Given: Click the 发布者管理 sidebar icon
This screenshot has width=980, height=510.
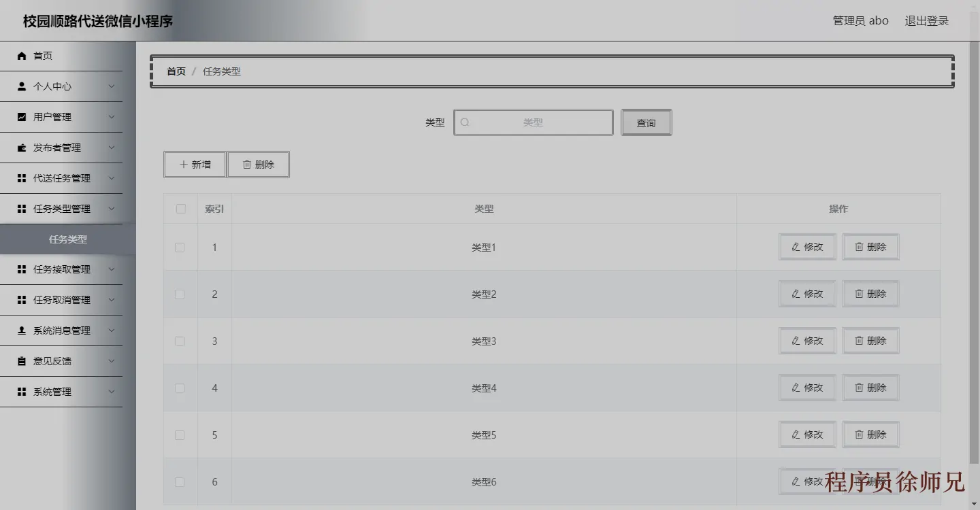Looking at the screenshot, I should (x=22, y=148).
